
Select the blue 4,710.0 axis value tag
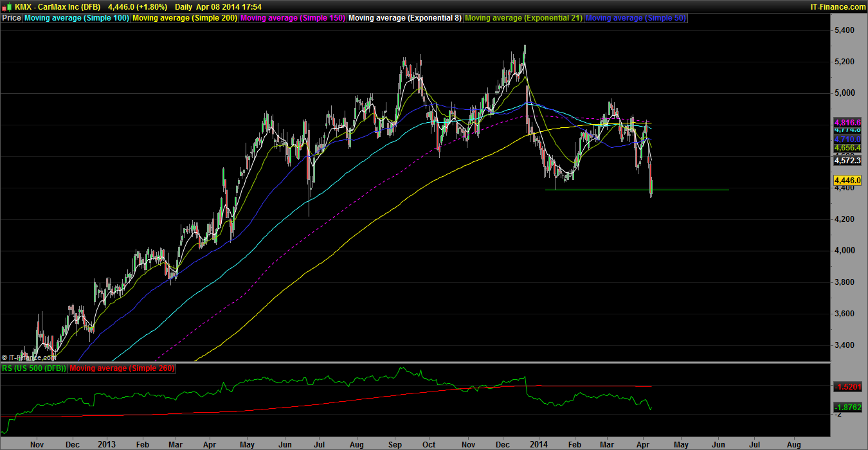coord(847,139)
